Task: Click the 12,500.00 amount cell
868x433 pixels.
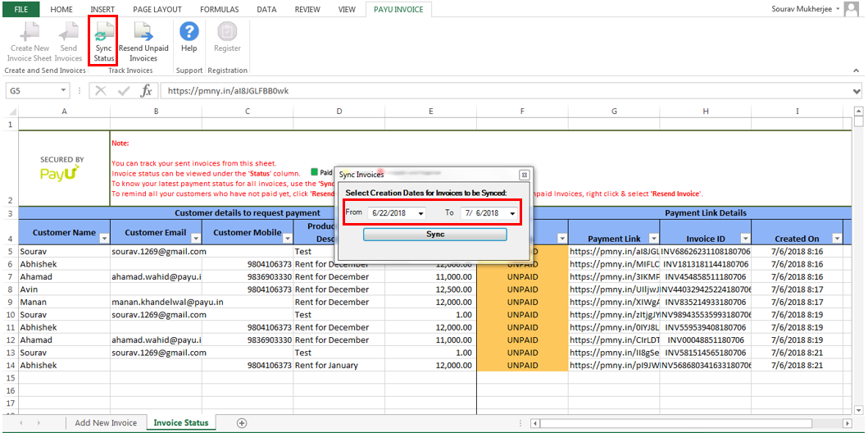Action: click(x=430, y=289)
